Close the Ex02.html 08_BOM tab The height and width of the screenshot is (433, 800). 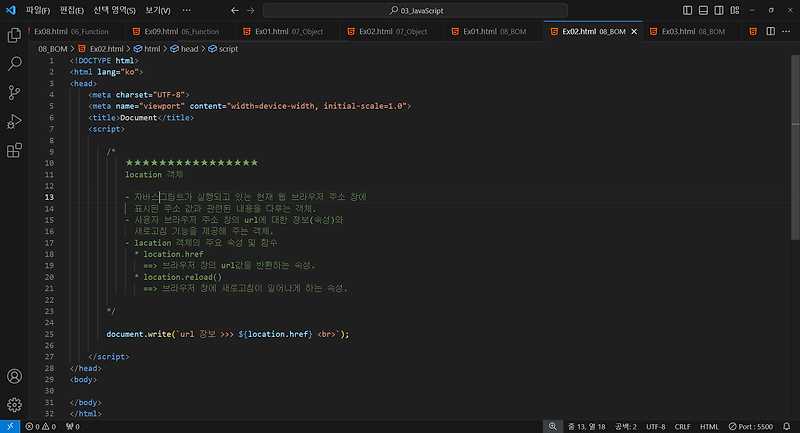[634, 32]
